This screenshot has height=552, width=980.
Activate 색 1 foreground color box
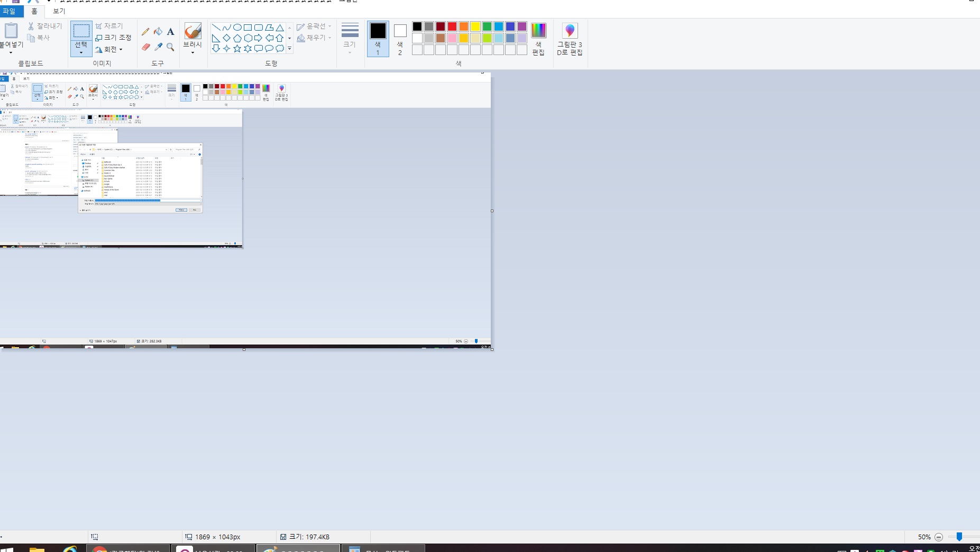[378, 38]
